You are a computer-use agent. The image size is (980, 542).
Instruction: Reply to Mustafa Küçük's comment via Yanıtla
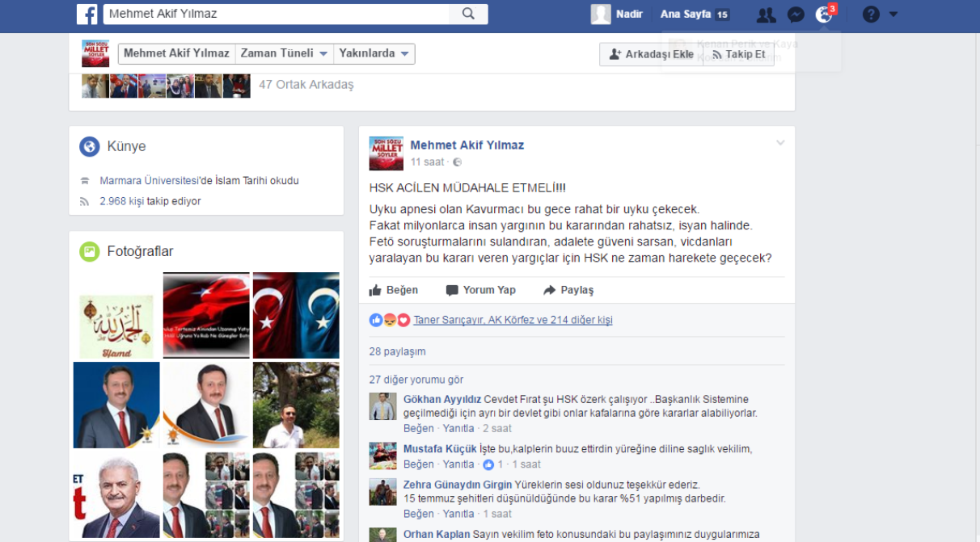click(x=458, y=464)
